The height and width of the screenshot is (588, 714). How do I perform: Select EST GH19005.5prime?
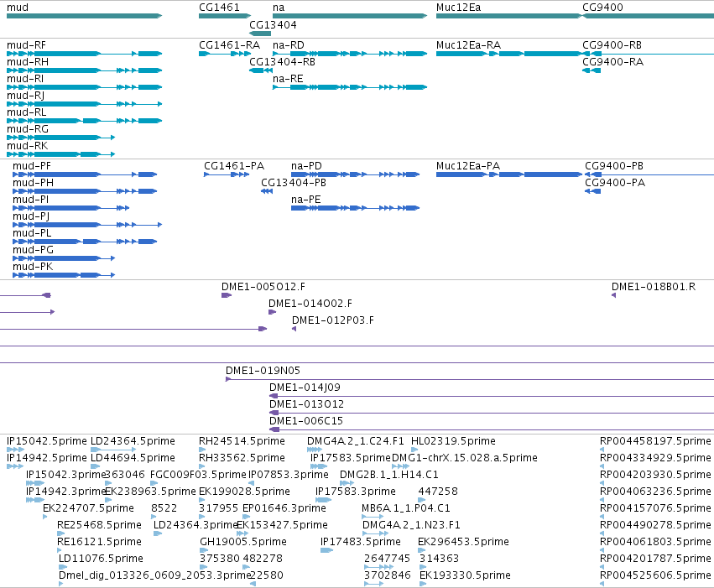pyautogui.click(x=204, y=550)
